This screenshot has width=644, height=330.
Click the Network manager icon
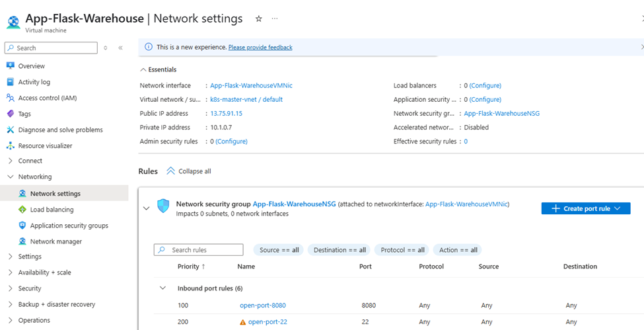[22, 241]
